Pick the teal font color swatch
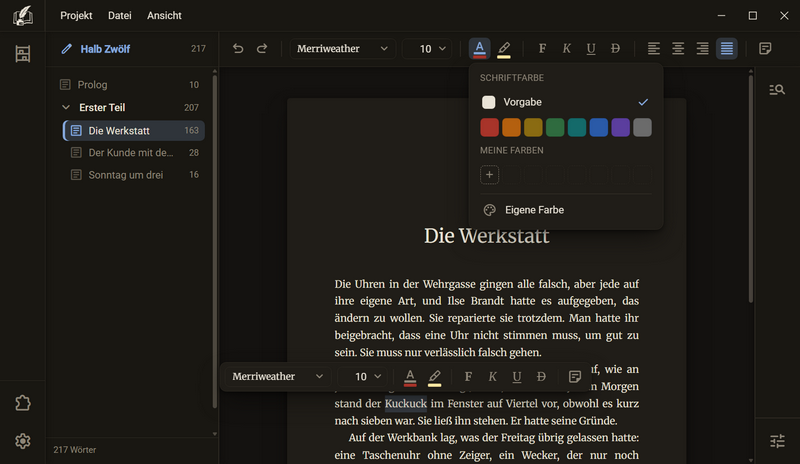The image size is (800, 464). pyautogui.click(x=577, y=128)
